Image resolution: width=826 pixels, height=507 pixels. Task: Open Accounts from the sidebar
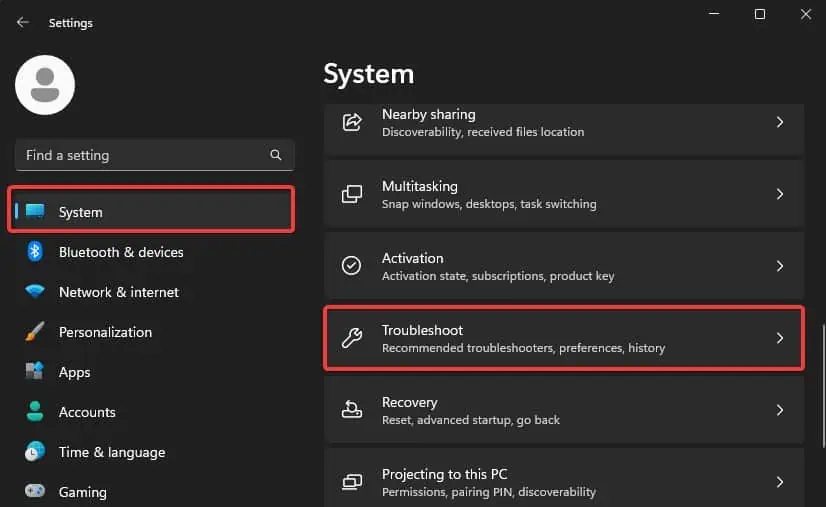[87, 412]
